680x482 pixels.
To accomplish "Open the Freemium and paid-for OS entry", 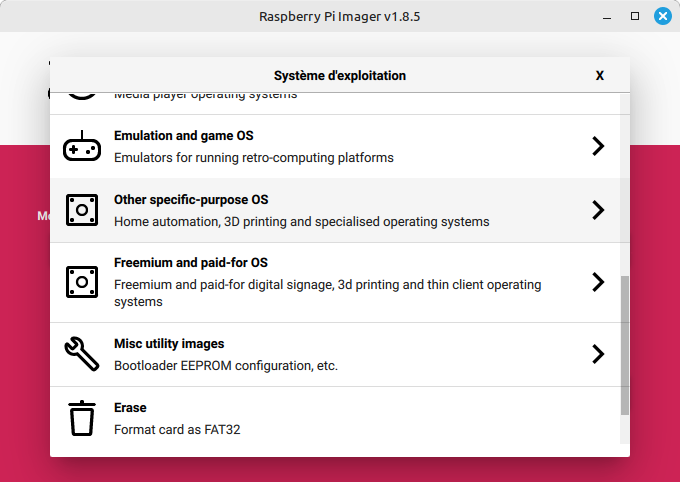I will pyautogui.click(x=335, y=282).
